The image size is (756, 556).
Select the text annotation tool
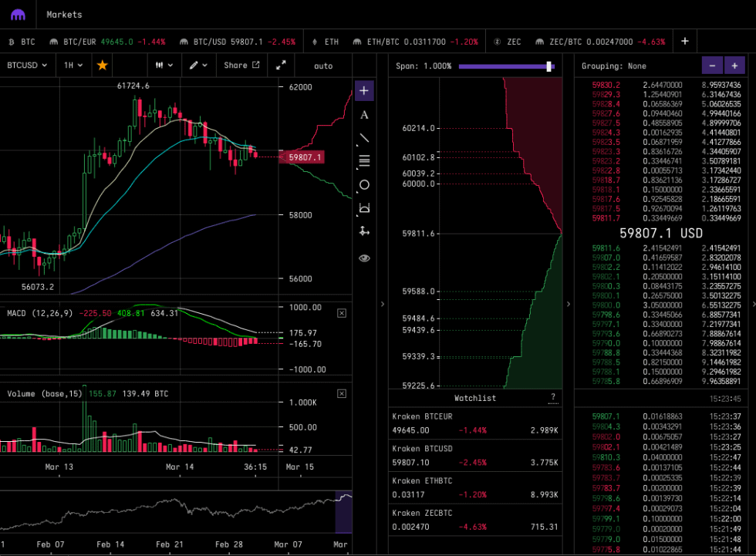pyautogui.click(x=364, y=115)
